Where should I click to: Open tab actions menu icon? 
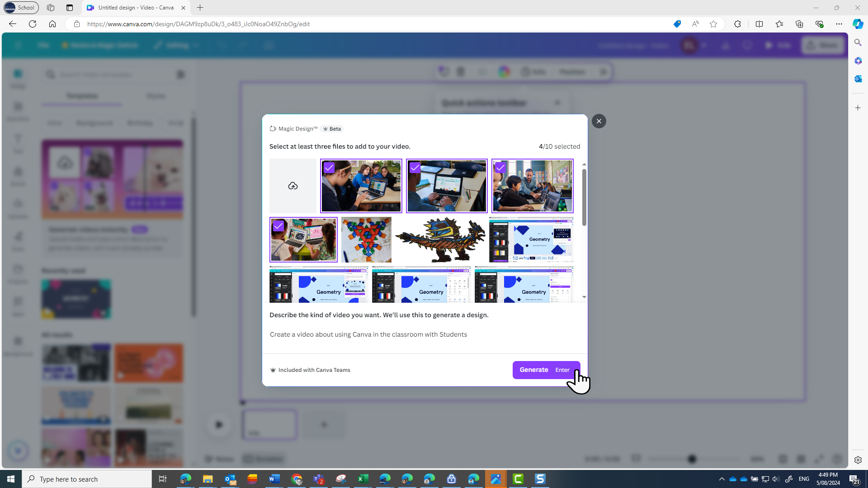70,8
